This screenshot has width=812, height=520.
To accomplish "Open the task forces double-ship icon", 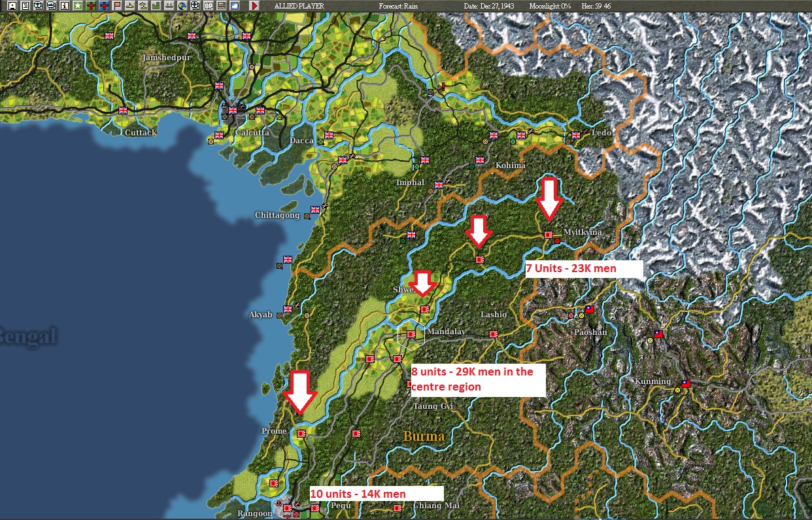I will click(143, 6).
